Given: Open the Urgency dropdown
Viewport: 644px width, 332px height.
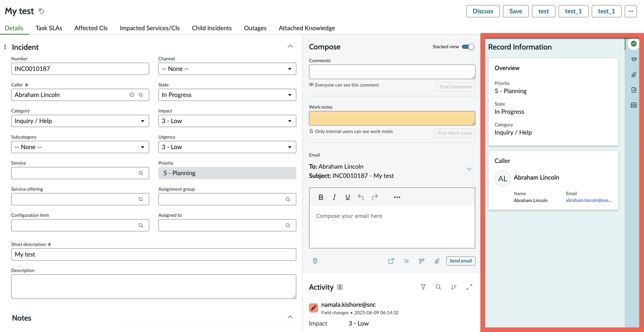Looking at the screenshot, I should (x=227, y=147).
